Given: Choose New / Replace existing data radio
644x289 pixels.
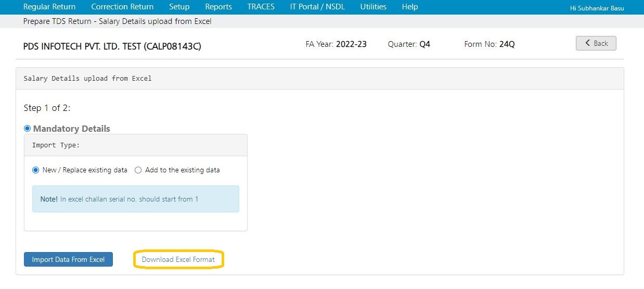Looking at the screenshot, I should tap(36, 170).
